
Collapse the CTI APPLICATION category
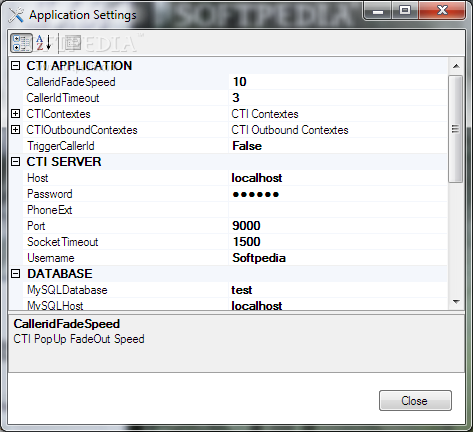click(x=15, y=65)
